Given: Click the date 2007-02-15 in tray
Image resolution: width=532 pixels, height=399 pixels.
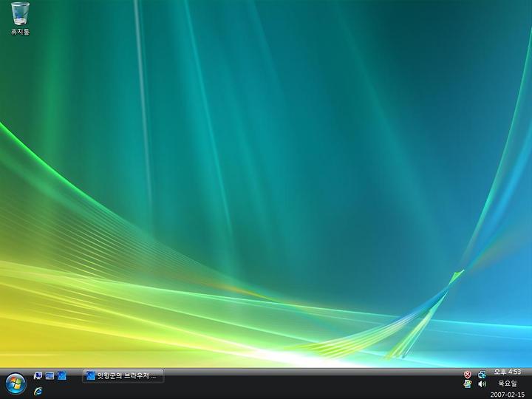Looking at the screenshot, I should (507, 395).
